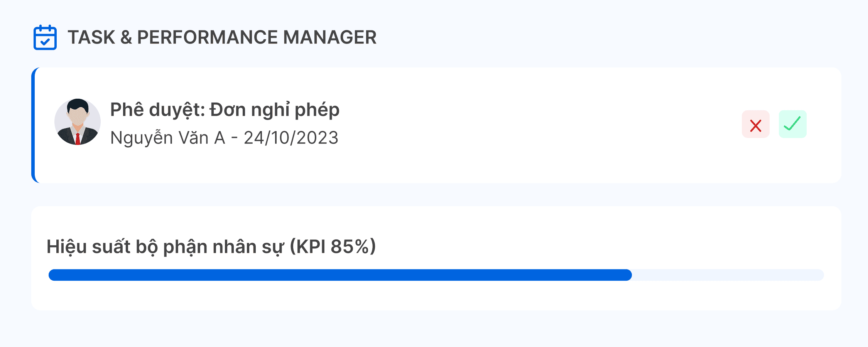This screenshot has width=868, height=347.
Task: Click the filled blue part of KPI bar
Action: click(340, 275)
